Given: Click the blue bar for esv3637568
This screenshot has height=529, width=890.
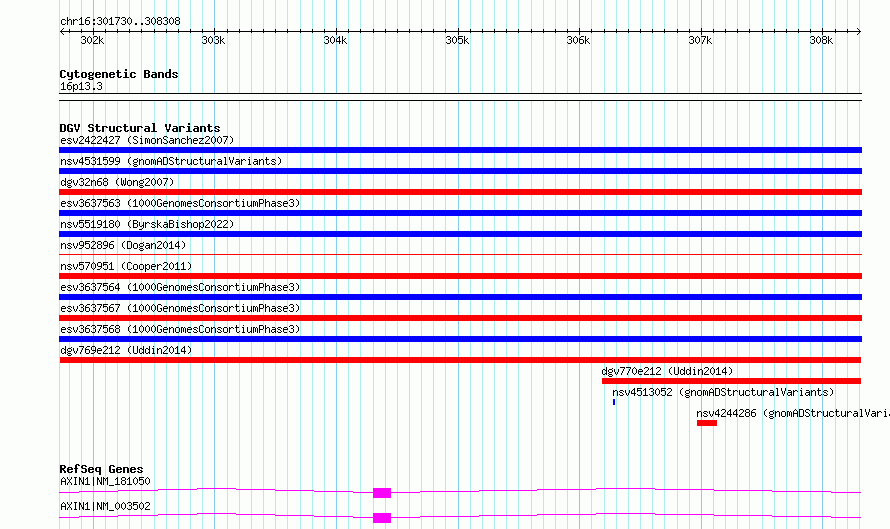Looking at the screenshot, I should tap(460, 339).
